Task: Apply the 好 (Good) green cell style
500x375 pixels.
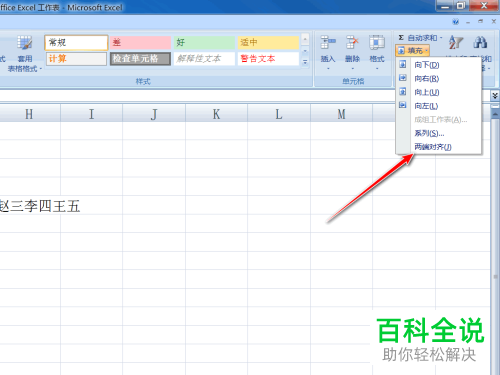Action: (204, 43)
